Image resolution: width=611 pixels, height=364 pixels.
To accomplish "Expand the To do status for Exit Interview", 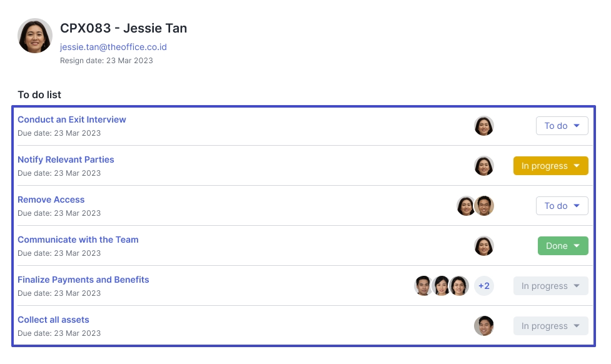I will point(562,126).
